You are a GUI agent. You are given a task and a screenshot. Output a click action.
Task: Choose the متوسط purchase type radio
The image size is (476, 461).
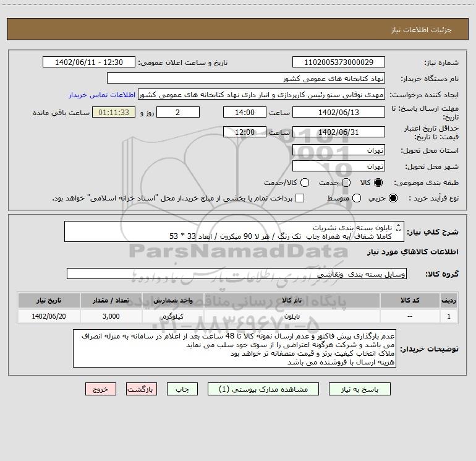(357, 198)
